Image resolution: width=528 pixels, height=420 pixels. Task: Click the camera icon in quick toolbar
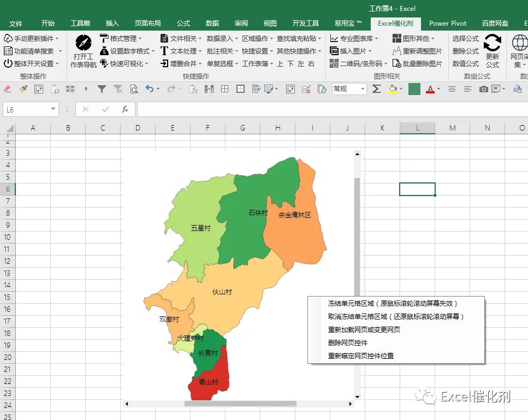point(484,89)
